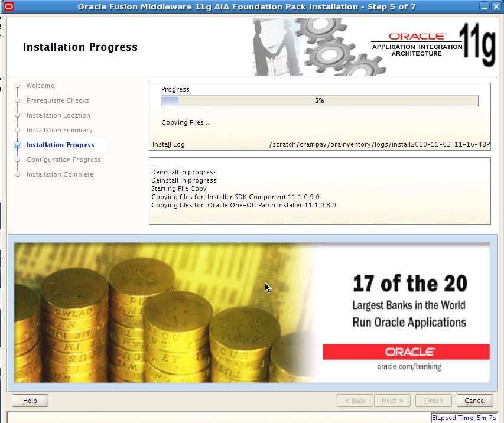
Task: Click the install log file path
Action: [379, 144]
